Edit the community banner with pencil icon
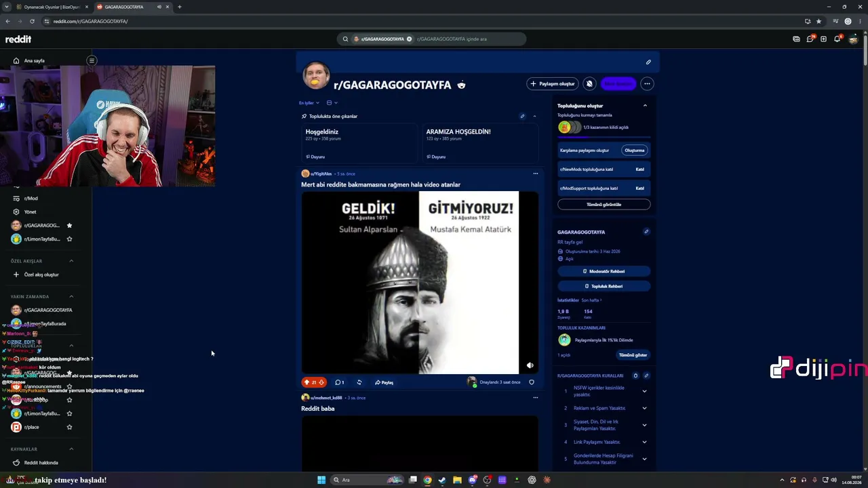Viewport: 868px width, 488px height. coord(648,62)
